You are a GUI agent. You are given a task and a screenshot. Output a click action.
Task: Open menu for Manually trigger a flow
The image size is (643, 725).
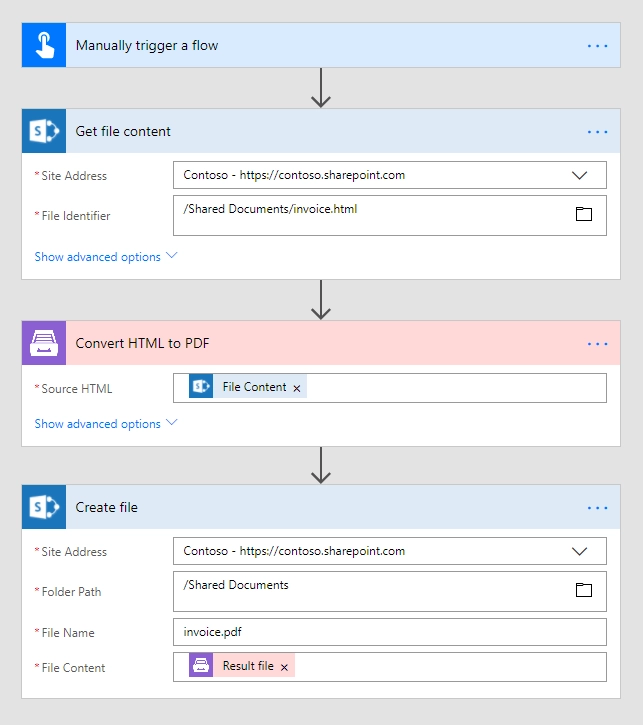click(597, 46)
